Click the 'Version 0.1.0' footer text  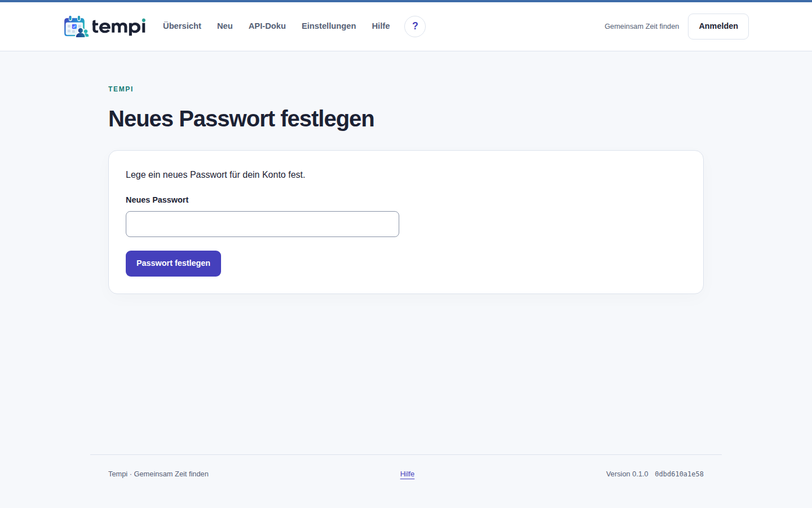627,474
